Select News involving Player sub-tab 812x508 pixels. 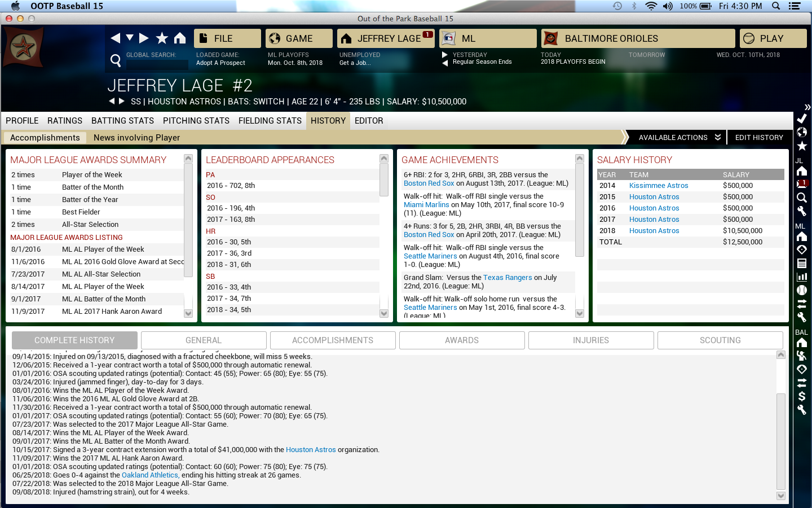click(x=136, y=138)
